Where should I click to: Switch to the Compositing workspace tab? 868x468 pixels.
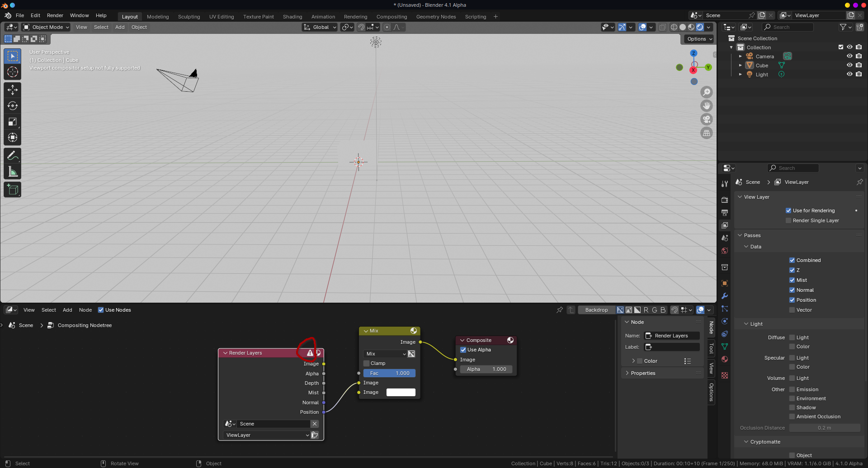pos(392,17)
